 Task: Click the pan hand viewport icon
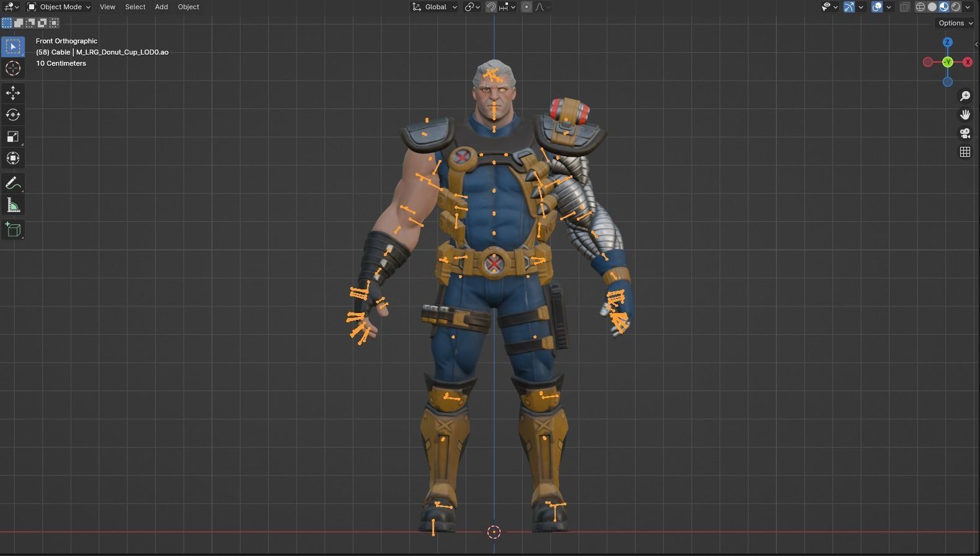pyautogui.click(x=965, y=115)
